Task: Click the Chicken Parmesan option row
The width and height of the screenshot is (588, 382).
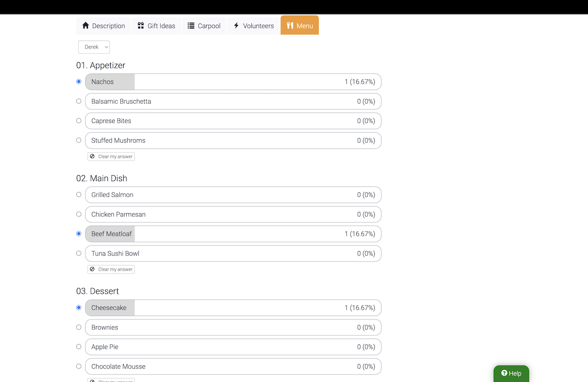Action: pyautogui.click(x=233, y=214)
